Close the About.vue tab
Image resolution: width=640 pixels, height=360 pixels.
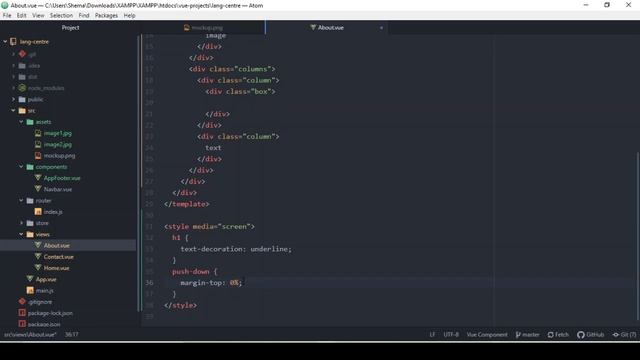[x=381, y=28]
